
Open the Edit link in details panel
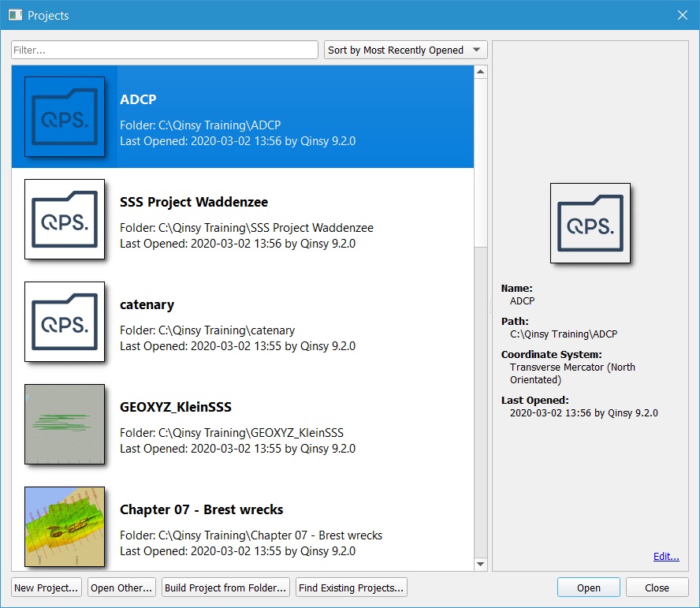coord(666,557)
